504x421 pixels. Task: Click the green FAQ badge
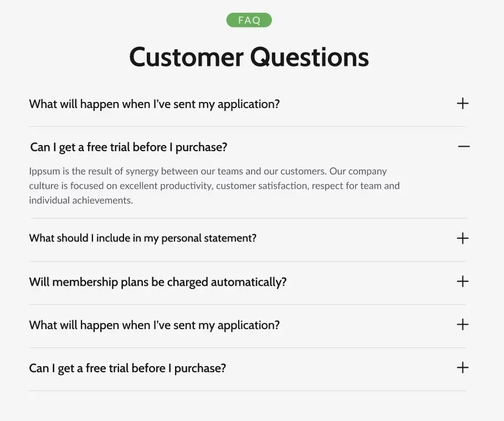tap(249, 20)
